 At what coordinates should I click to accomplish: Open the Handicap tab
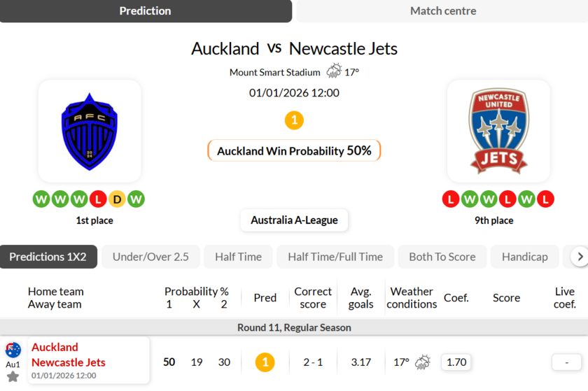[x=524, y=257]
